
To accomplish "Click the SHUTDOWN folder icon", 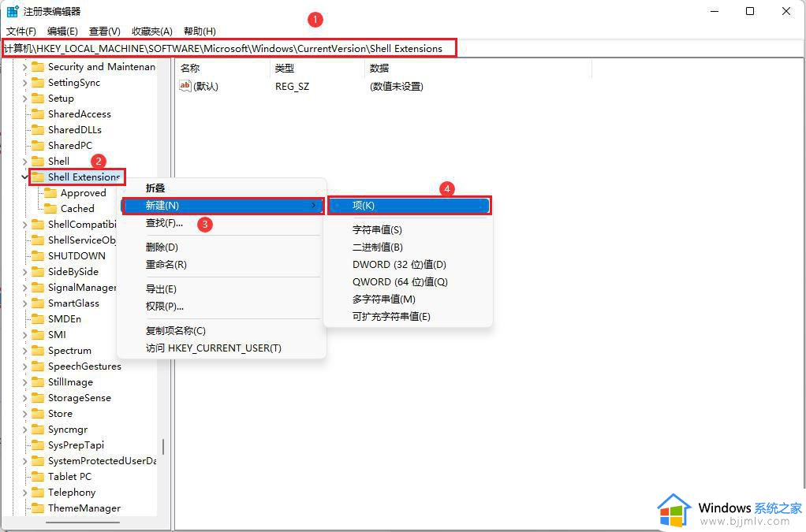I will tap(38, 255).
